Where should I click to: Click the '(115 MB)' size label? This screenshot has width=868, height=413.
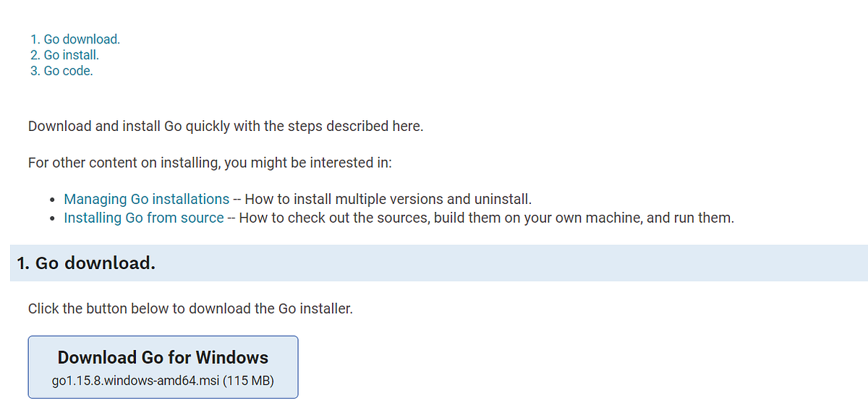[250, 380]
